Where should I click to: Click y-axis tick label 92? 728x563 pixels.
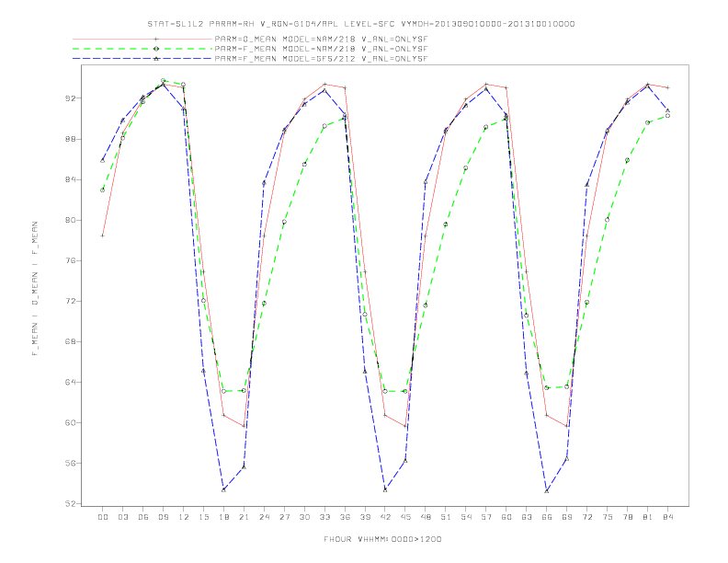point(71,98)
